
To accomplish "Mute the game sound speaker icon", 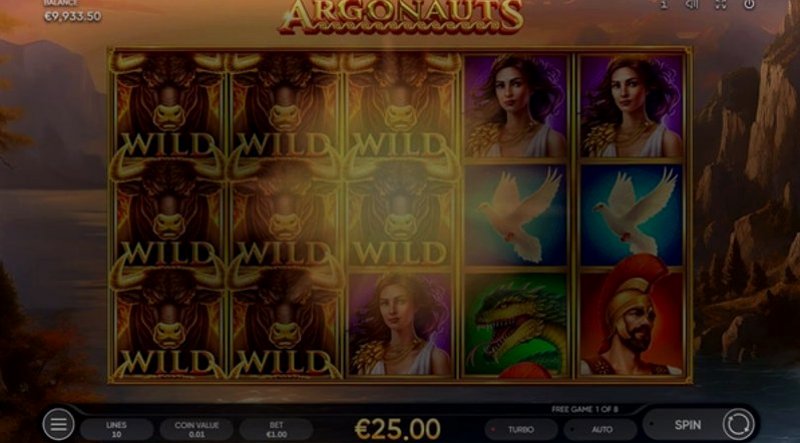I will [692, 4].
